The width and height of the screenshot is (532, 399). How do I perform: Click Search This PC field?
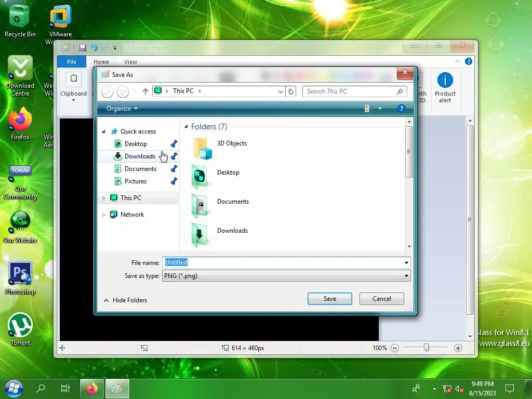coord(354,91)
